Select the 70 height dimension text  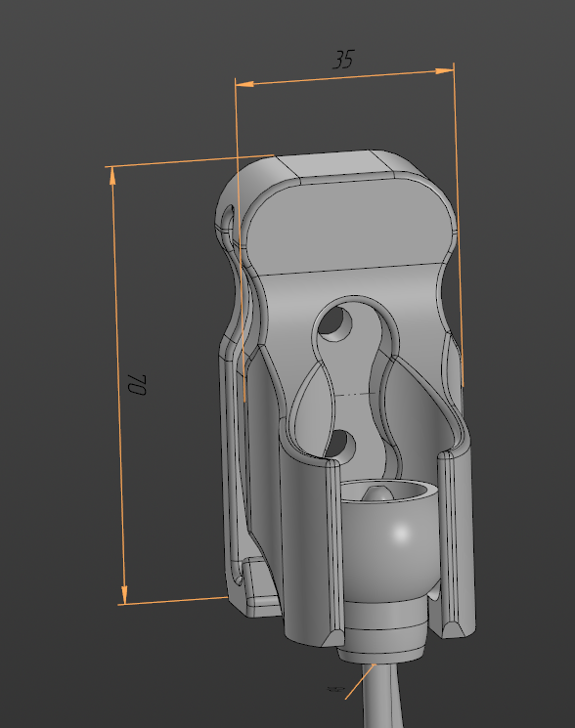tap(137, 384)
